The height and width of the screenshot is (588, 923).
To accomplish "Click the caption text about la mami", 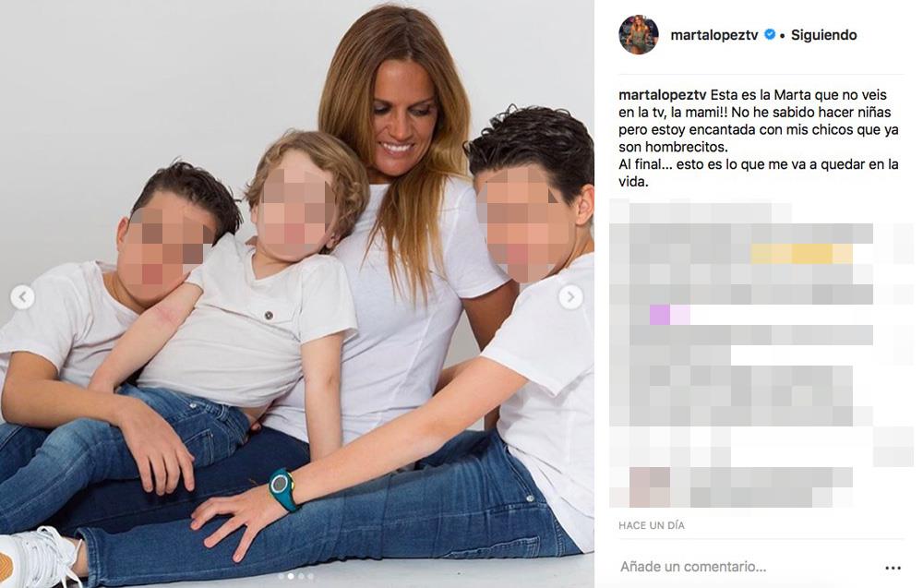I will (759, 138).
